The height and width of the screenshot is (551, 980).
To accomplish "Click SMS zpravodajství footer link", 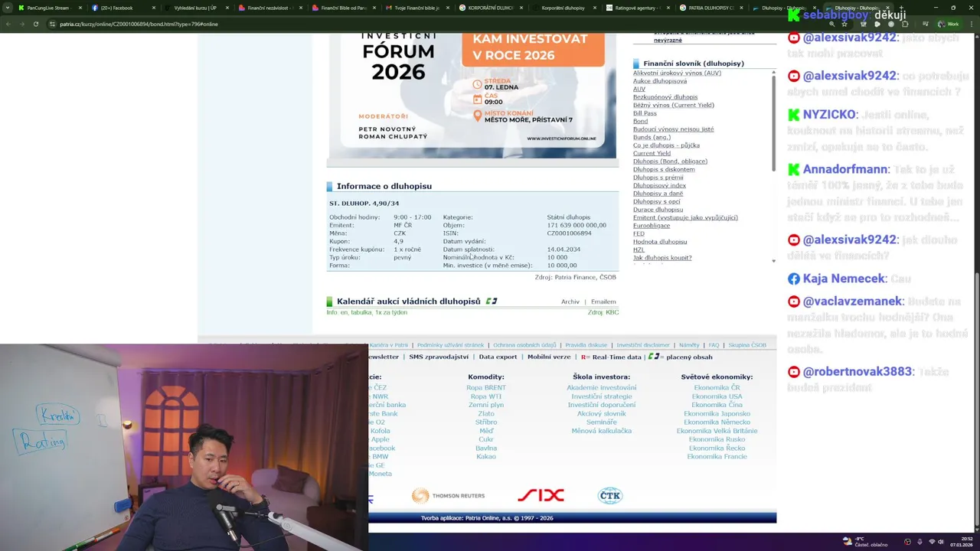I will click(439, 357).
